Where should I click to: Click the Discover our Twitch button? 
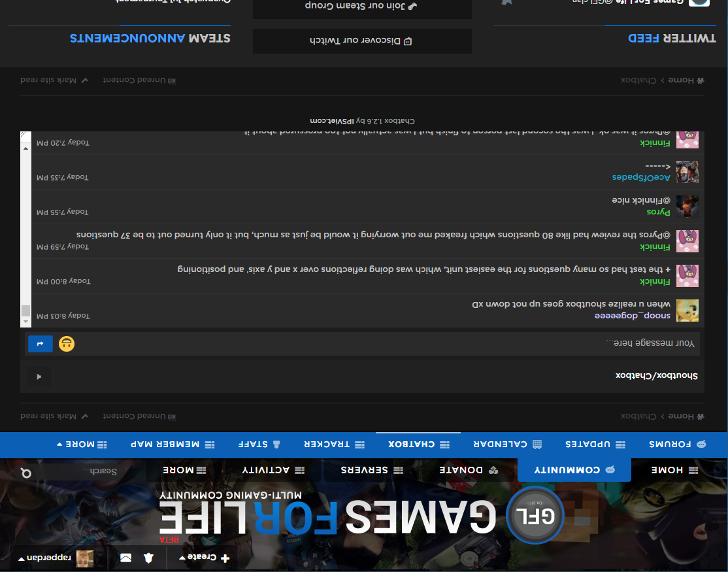tap(362, 41)
